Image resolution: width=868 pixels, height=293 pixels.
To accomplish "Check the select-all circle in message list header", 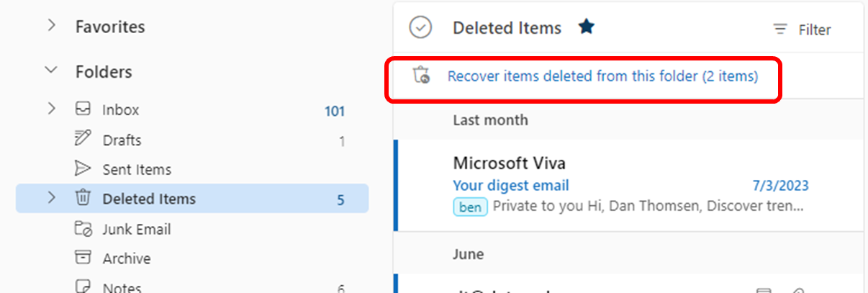I will 420,28.
